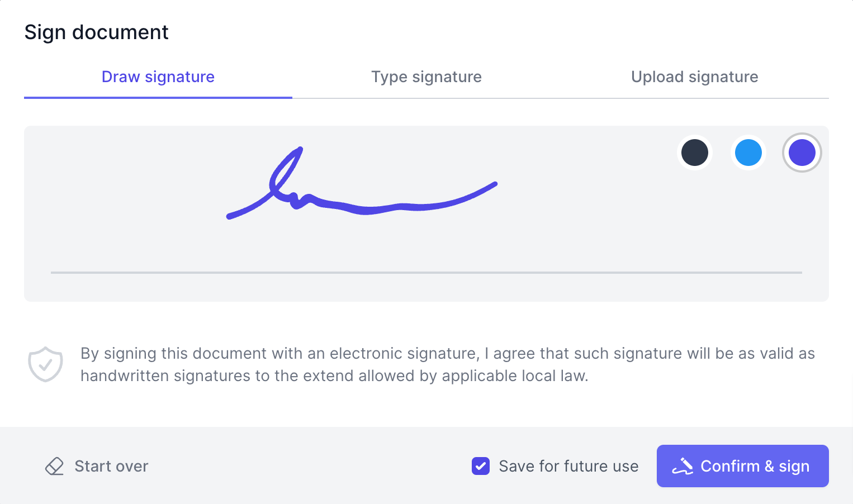This screenshot has width=853, height=504.
Task: Open the Upload signature tab
Action: click(x=694, y=77)
